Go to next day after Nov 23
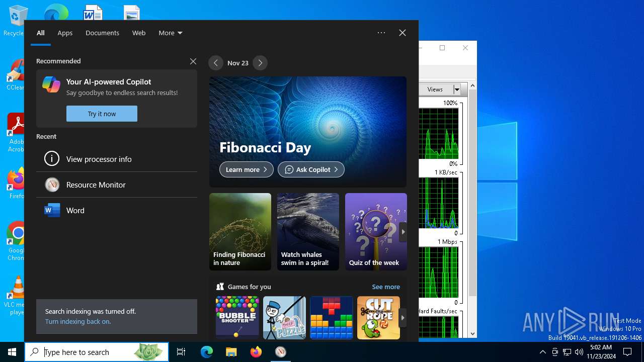The width and height of the screenshot is (644, 362). (260, 63)
